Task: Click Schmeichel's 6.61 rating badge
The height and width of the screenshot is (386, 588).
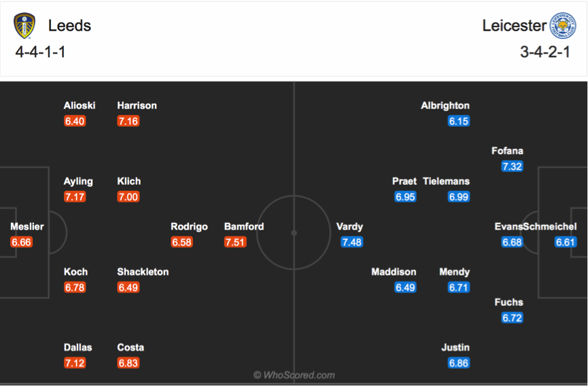Action: tap(565, 242)
